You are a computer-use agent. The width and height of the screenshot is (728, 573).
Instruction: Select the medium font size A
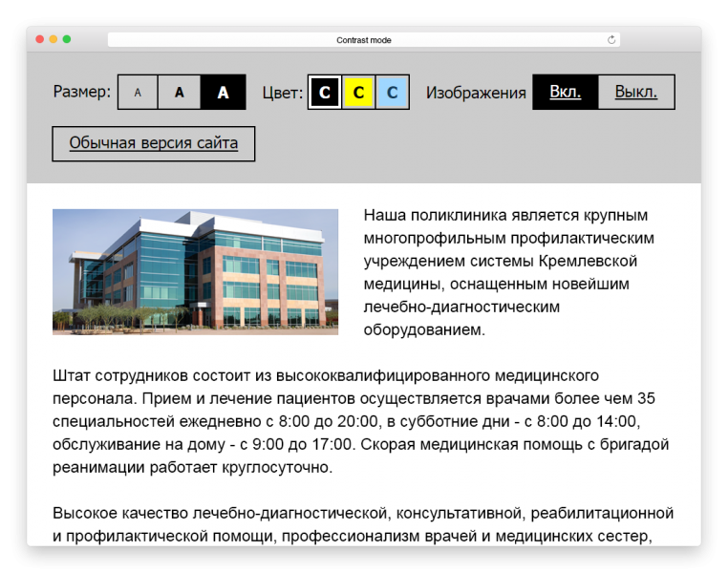[179, 93]
